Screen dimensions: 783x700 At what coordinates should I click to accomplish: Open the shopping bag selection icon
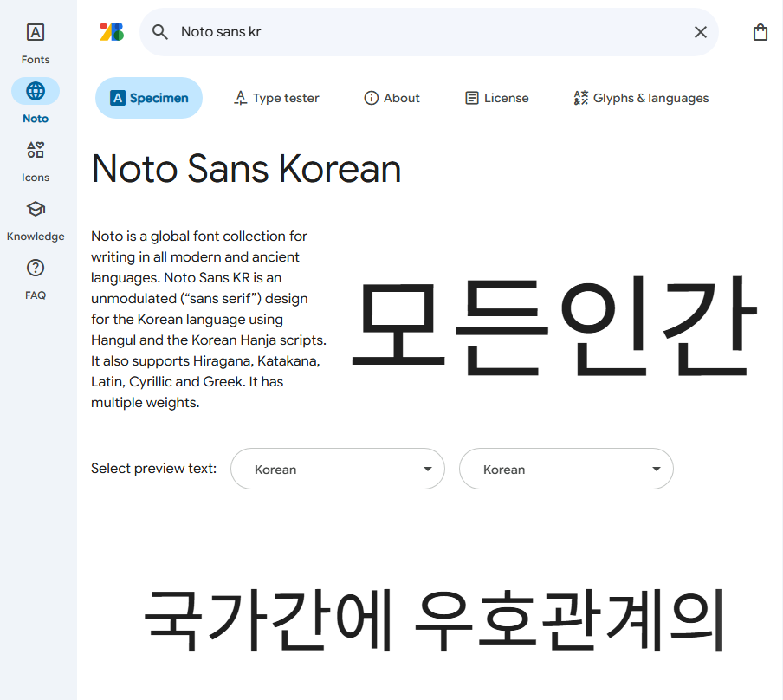pos(760,32)
